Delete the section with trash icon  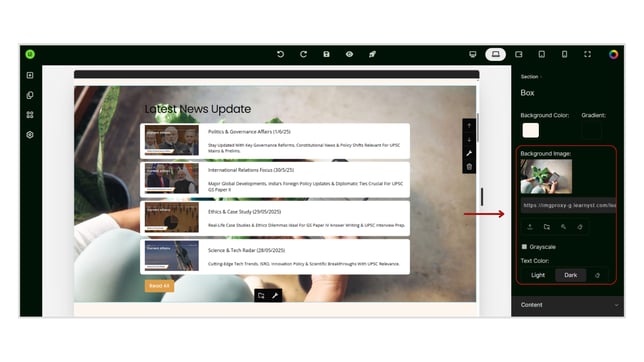pos(469,167)
